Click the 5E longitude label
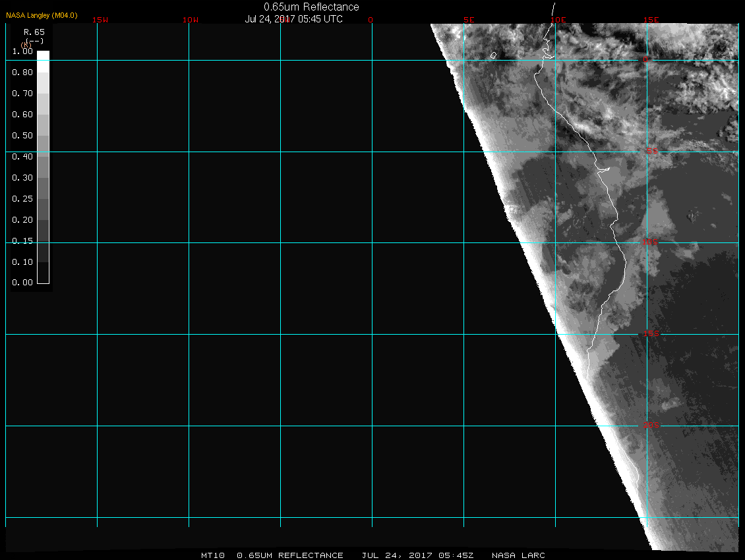The height and width of the screenshot is (560, 745). [x=469, y=20]
